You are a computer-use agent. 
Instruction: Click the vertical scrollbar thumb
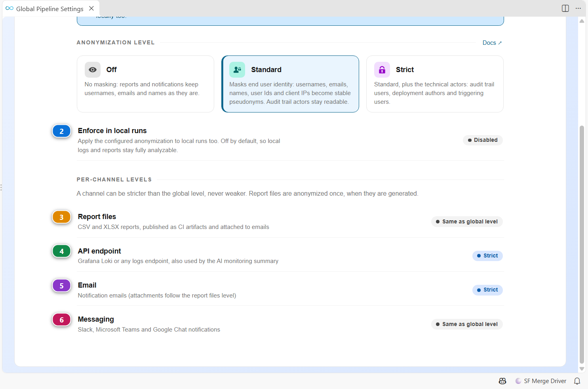tap(582, 244)
